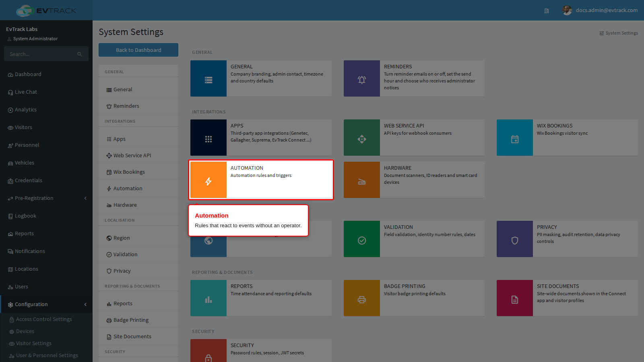Go to Live Chat in sidebar
This screenshot has height=362, width=644.
coord(46,92)
